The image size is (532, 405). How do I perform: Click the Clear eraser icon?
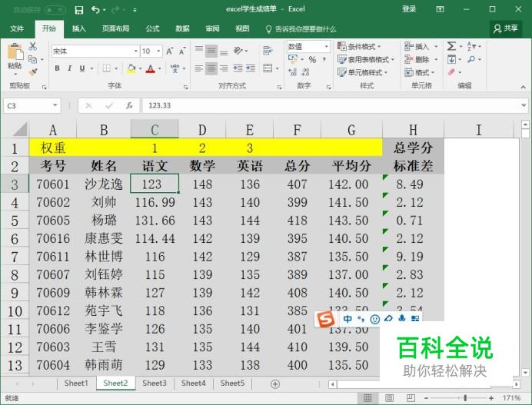(451, 72)
